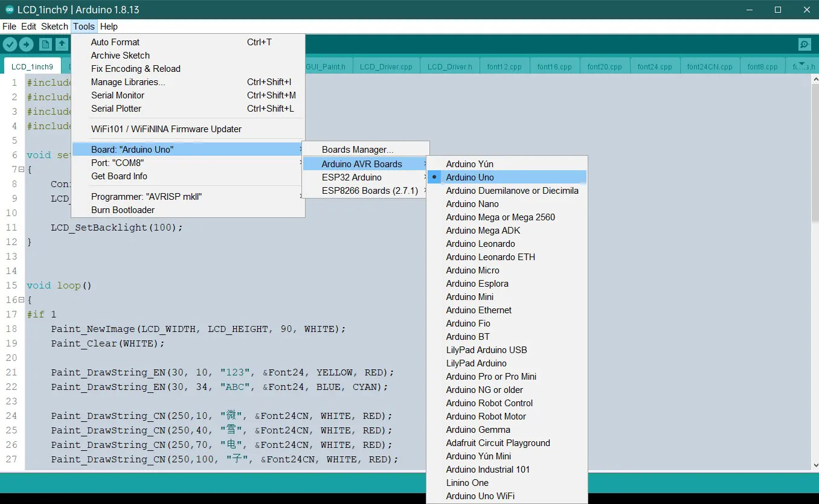The height and width of the screenshot is (504, 819).
Task: Choose Manage Libraries... menu entry
Action: click(188, 82)
